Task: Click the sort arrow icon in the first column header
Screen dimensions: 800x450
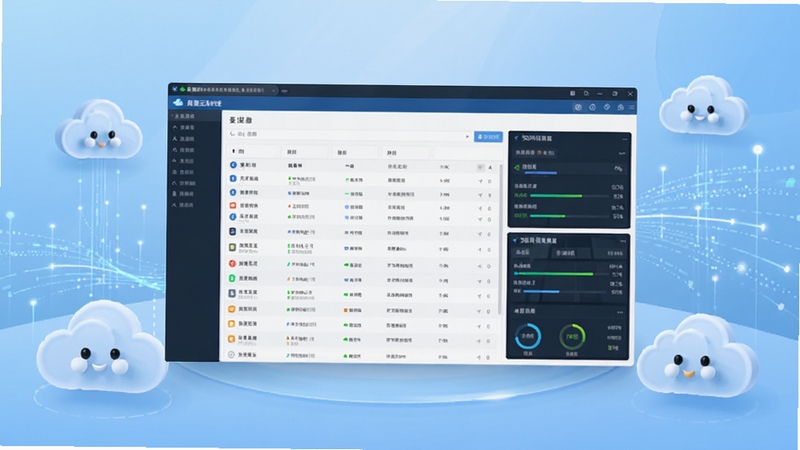Action: pyautogui.click(x=234, y=151)
